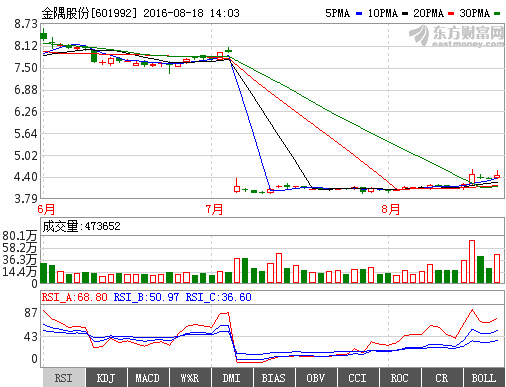Viewport: 506px width, 387px height.
Task: Click the 14.4万 volume axis label
Action: (x=20, y=272)
